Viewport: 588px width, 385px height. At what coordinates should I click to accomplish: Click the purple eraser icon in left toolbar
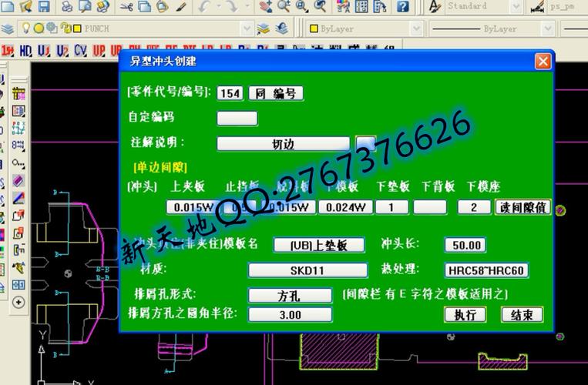[x=18, y=180]
